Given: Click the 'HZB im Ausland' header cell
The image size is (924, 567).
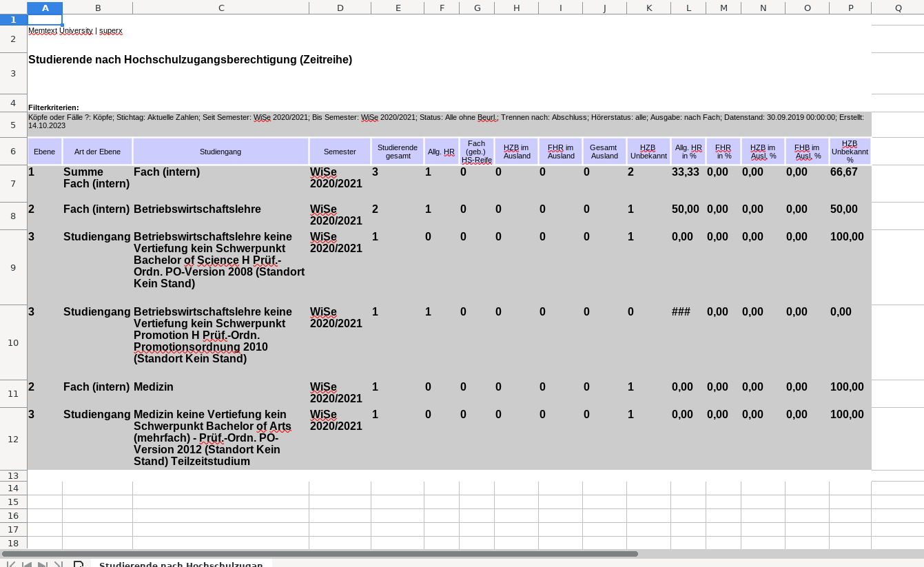Looking at the screenshot, I should pyautogui.click(x=516, y=152).
